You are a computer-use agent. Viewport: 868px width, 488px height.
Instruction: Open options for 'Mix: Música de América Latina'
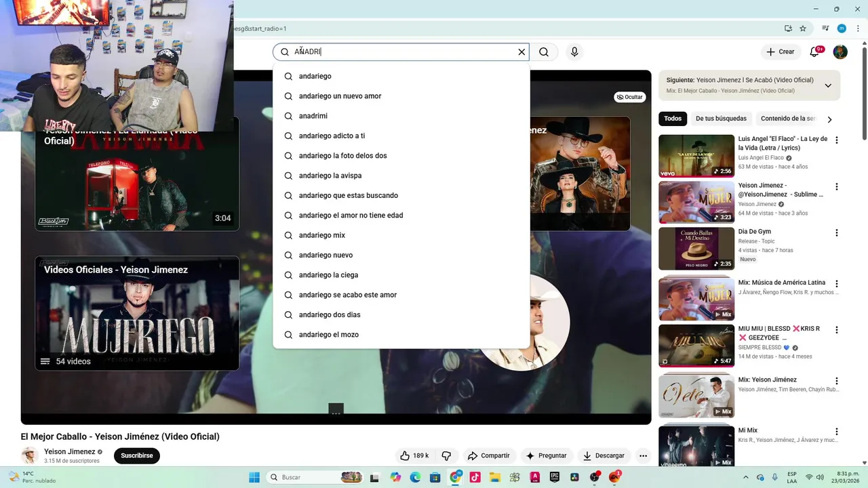pyautogui.click(x=837, y=284)
